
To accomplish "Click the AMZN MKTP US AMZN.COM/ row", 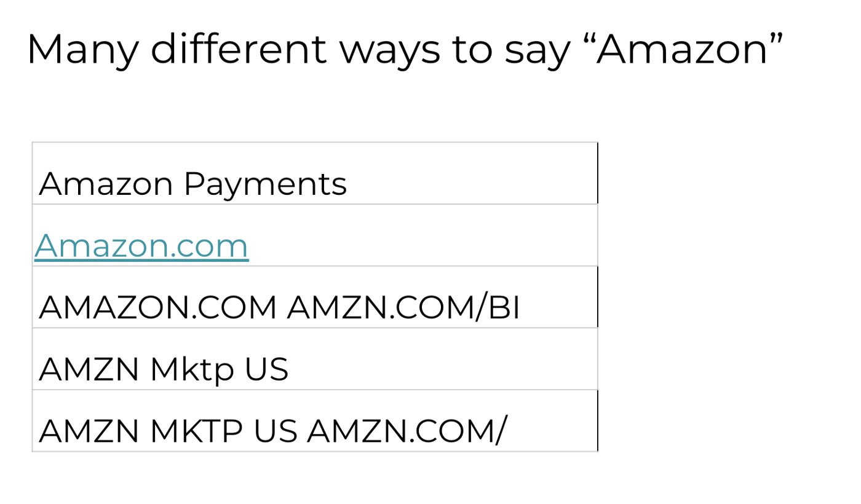I will tap(315, 420).
